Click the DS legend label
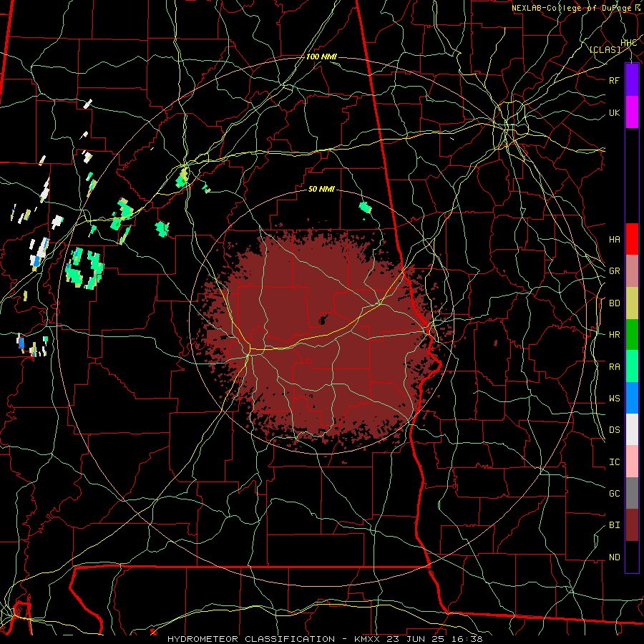This screenshot has width=644, height=644. click(614, 430)
